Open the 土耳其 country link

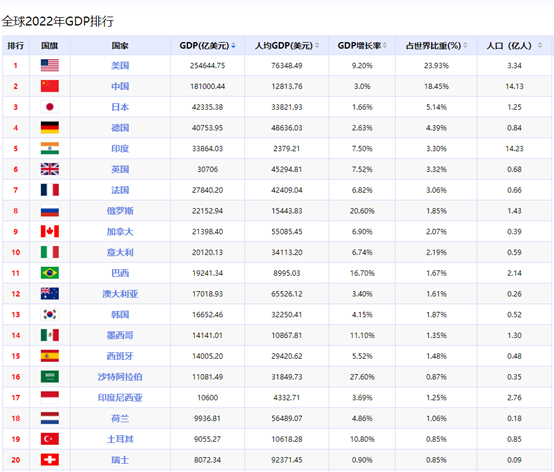tap(120, 439)
